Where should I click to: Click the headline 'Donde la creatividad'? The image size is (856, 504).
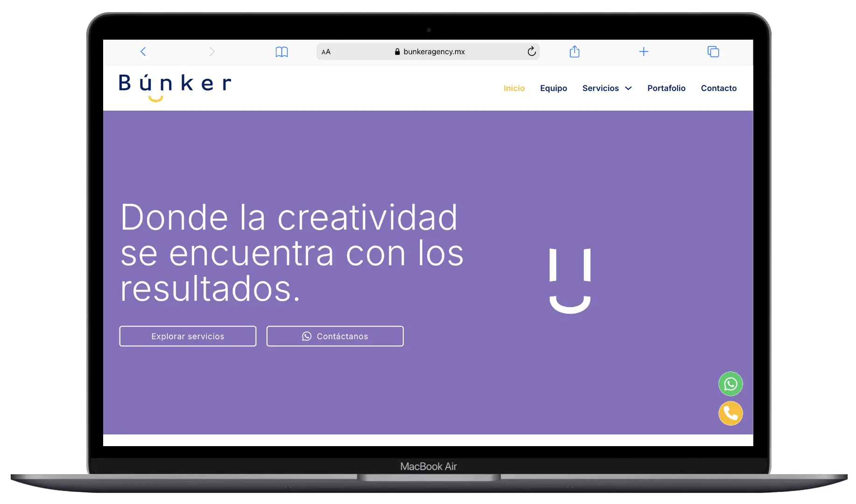pos(289,217)
